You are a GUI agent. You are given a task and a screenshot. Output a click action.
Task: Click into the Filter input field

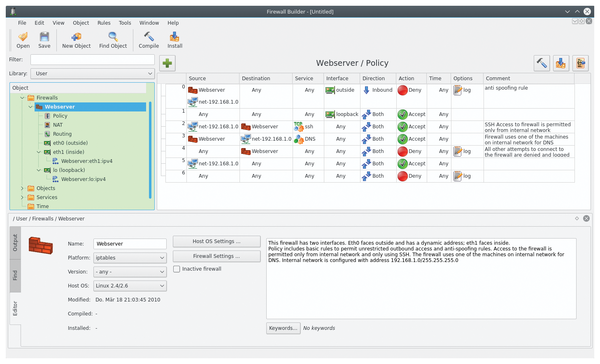(93, 60)
